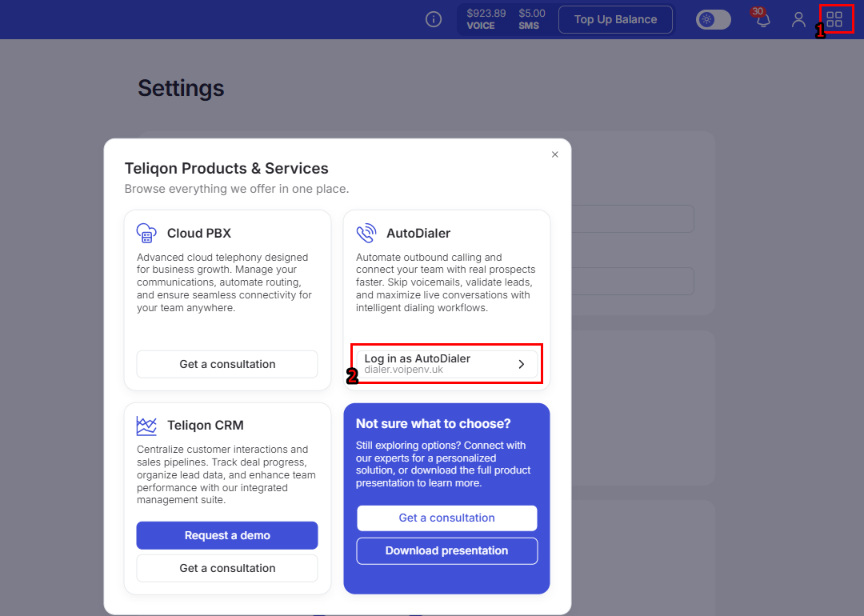Click the AutoDialer phone icon

(366, 233)
